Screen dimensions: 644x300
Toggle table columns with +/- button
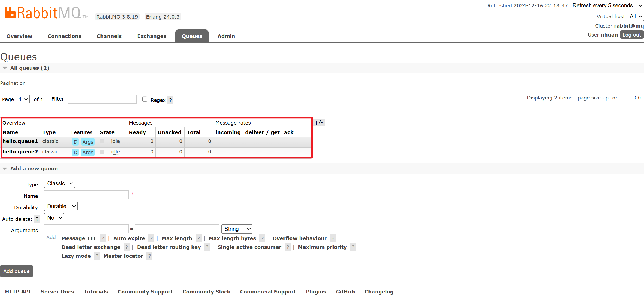319,123
